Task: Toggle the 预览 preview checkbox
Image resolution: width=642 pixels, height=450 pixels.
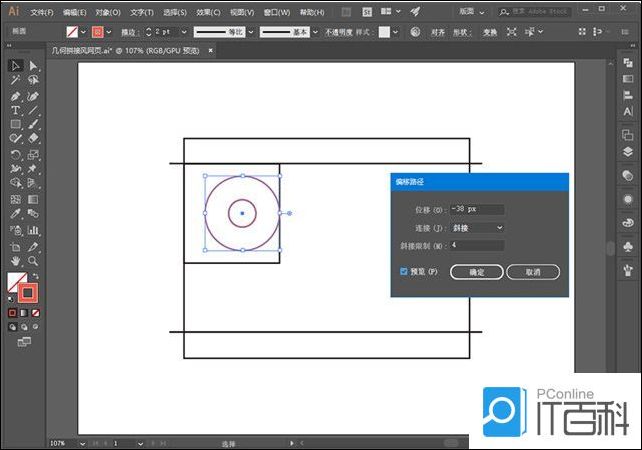Action: click(404, 271)
